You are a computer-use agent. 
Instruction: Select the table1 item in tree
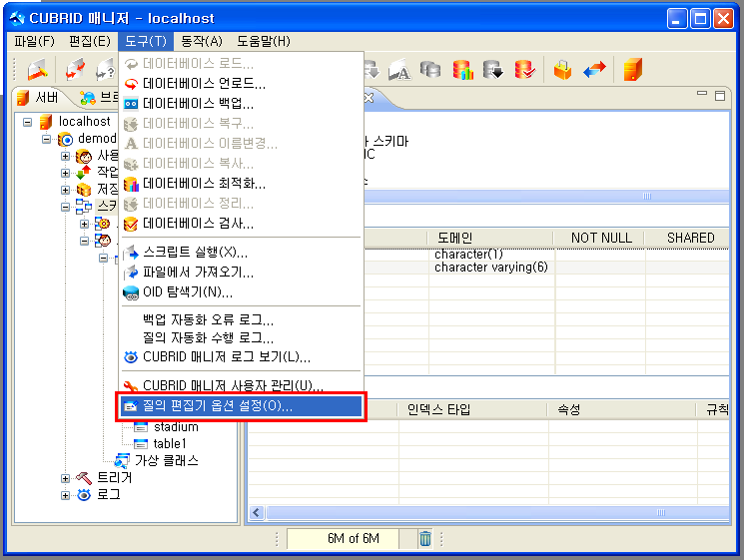[169, 443]
